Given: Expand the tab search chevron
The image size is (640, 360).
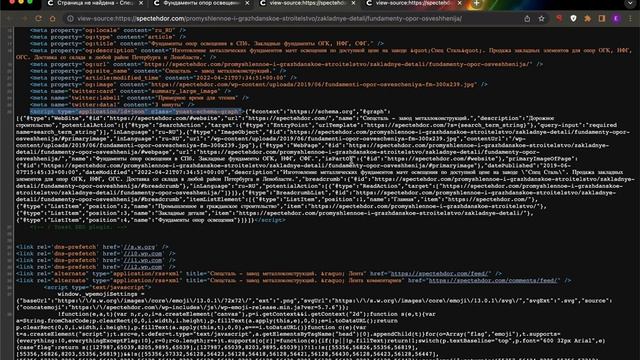Looking at the screenshot, I should (x=631, y=4).
